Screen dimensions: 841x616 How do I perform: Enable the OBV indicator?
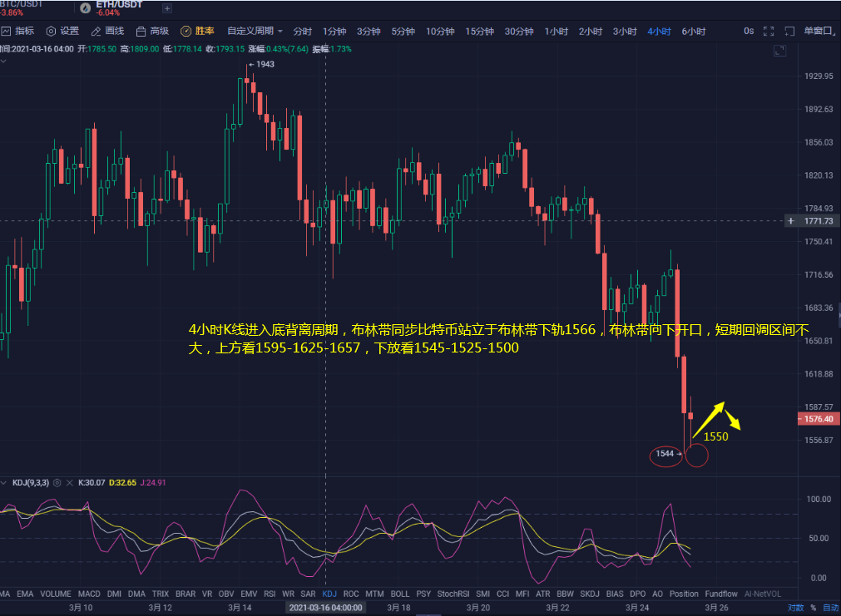point(226,594)
